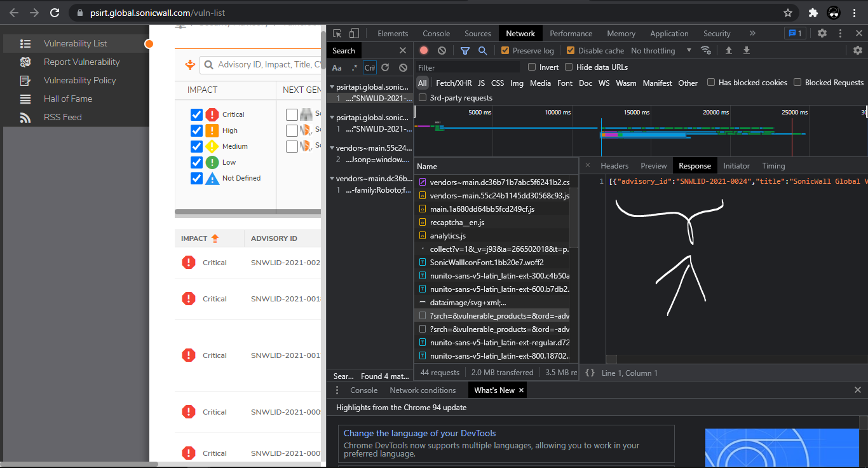Toggle the Preserve log checkbox
Viewport: 868px width, 468px height.
pos(505,50)
